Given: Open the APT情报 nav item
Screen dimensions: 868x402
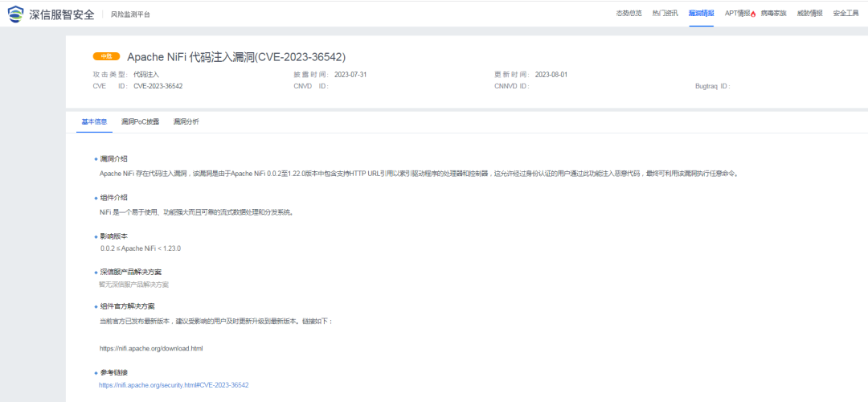Looking at the screenshot, I should pos(737,14).
